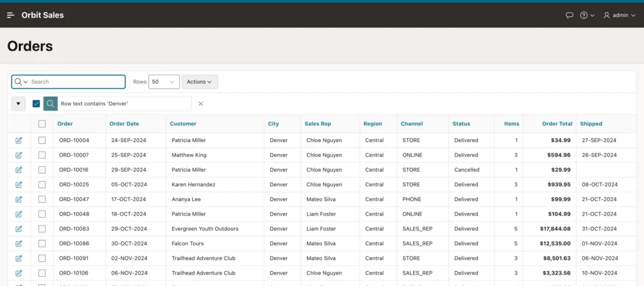The width and height of the screenshot is (644, 286).
Task: Click customer Falcon Tours
Action: click(187, 244)
